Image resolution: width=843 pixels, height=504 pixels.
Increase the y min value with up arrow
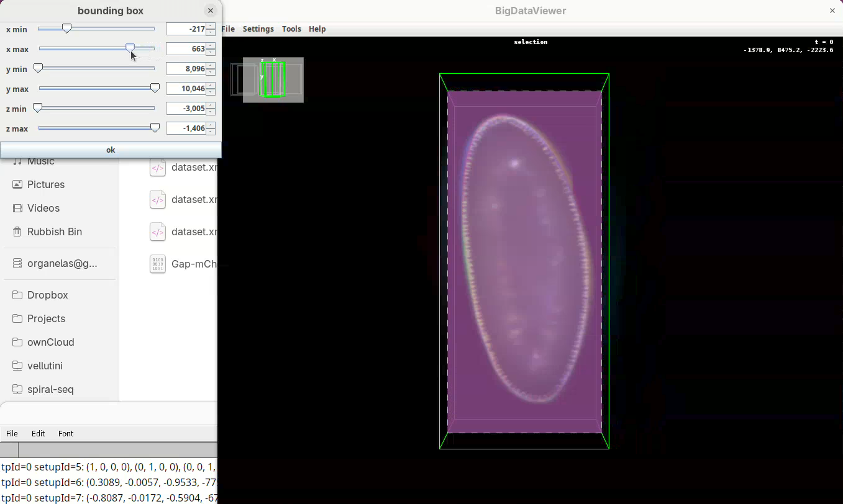coord(211,66)
